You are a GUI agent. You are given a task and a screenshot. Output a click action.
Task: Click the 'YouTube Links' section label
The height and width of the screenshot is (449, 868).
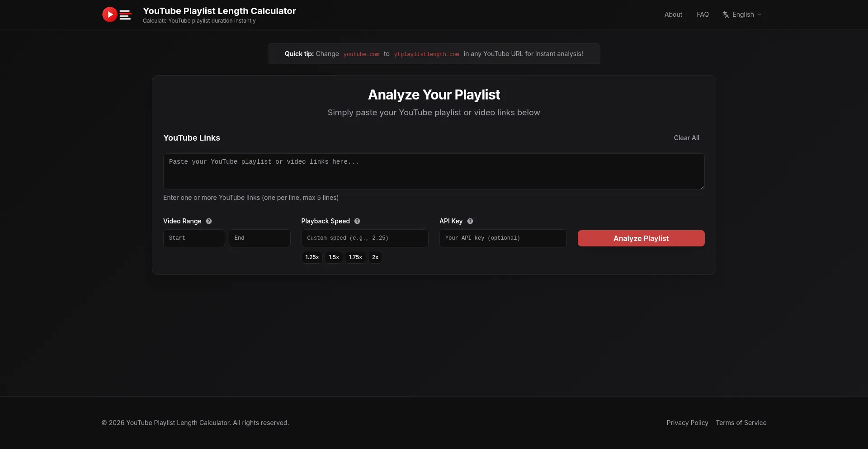click(192, 138)
